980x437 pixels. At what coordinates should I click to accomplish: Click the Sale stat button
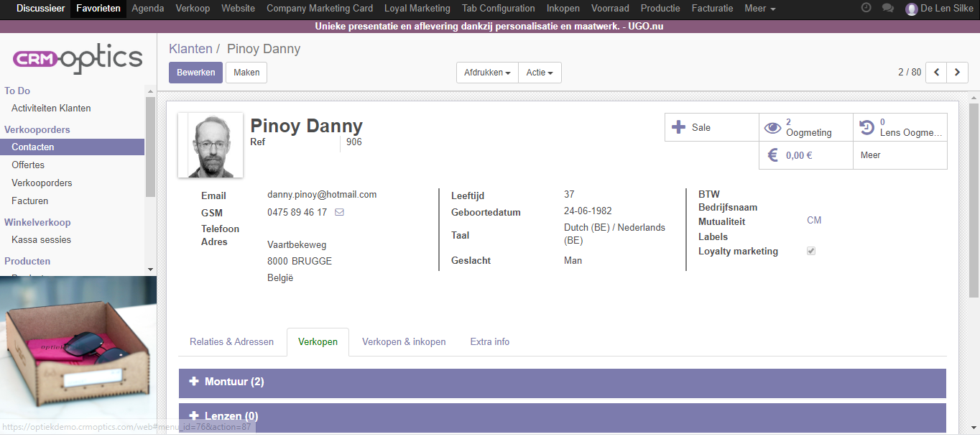click(x=712, y=127)
